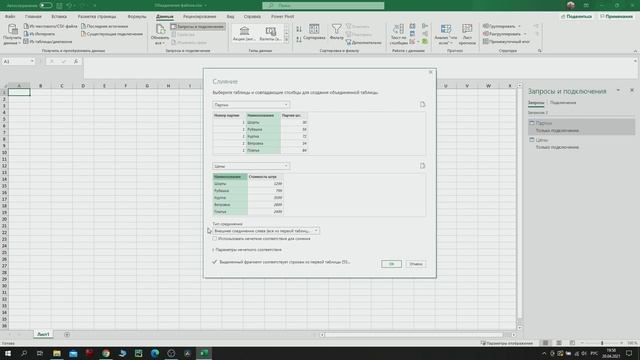
Task: Click the file icon beside the second table dropdown
Action: point(422,166)
